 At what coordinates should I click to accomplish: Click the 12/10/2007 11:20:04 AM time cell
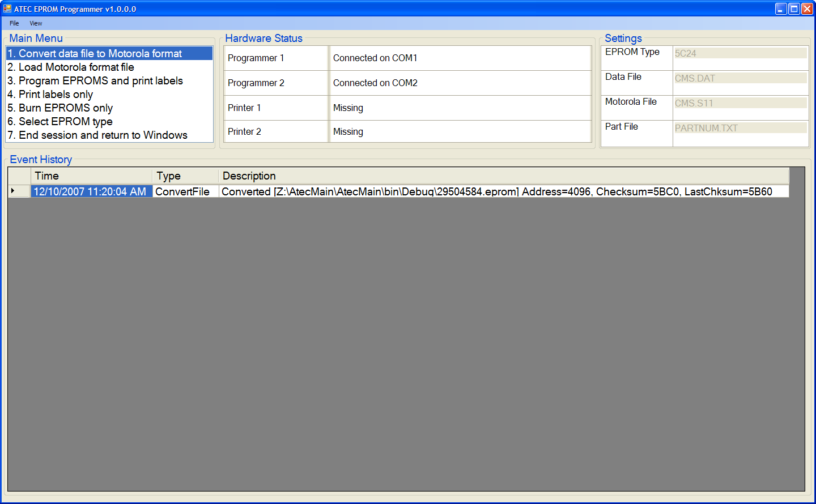[x=91, y=191]
